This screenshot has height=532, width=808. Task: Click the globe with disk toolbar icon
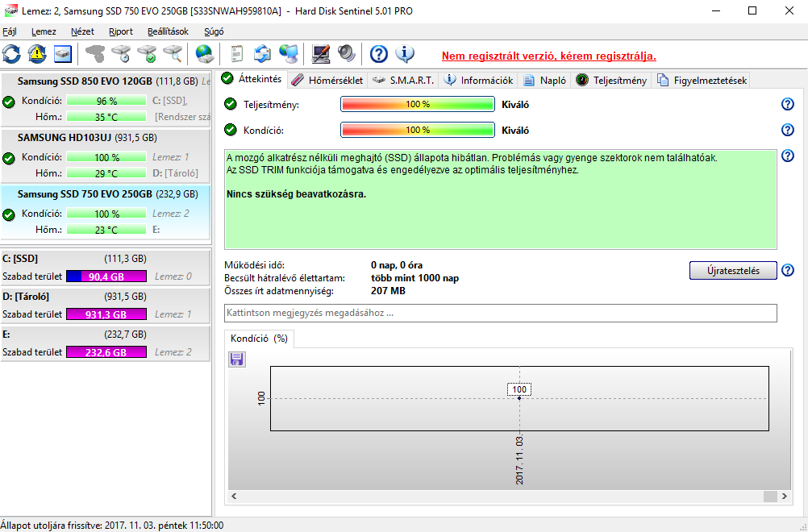(x=205, y=53)
